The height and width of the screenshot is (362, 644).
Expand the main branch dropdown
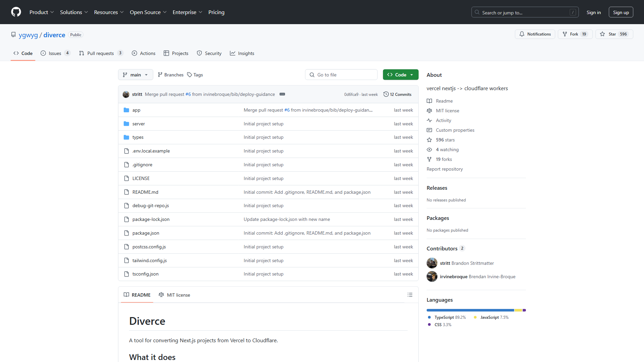pos(136,75)
